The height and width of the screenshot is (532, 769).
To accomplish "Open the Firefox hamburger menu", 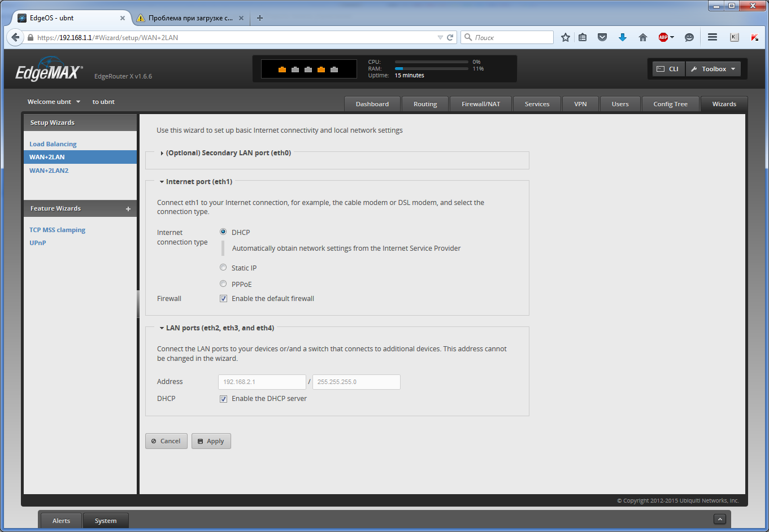I will click(x=712, y=37).
